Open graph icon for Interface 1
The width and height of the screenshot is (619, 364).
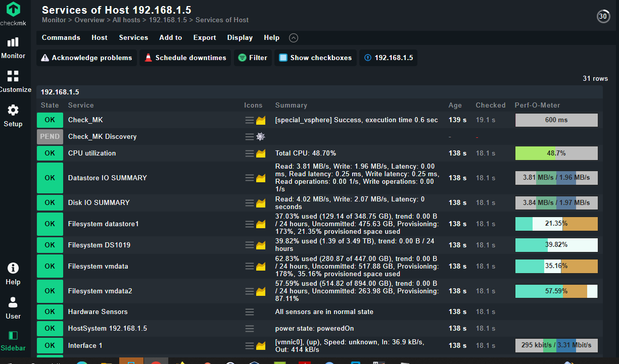(x=261, y=346)
